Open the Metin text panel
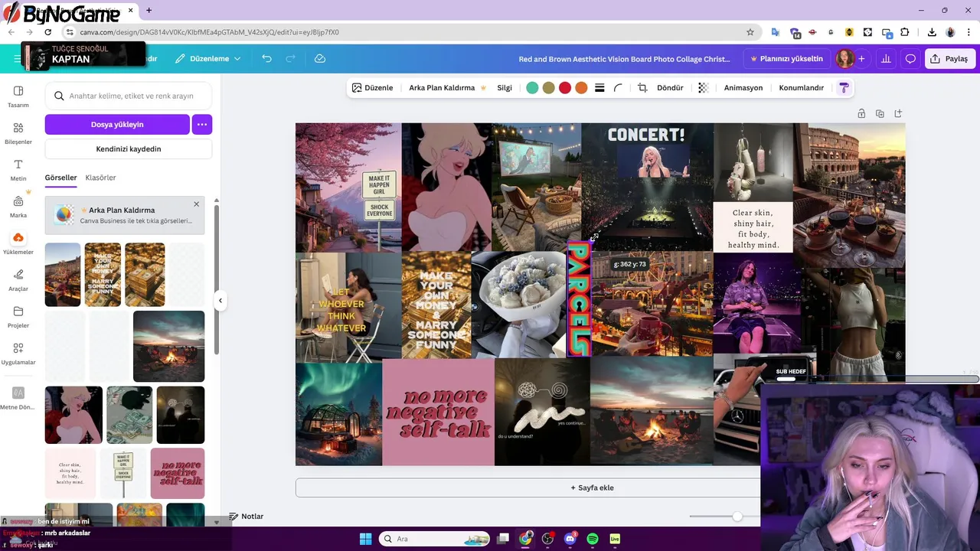The width and height of the screenshot is (980, 551). click(18, 170)
